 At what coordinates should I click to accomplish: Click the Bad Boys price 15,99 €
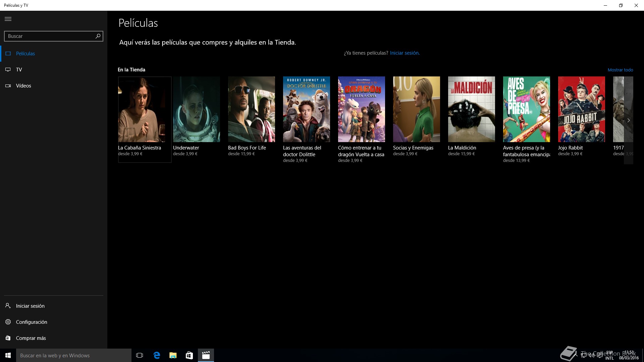point(241,154)
